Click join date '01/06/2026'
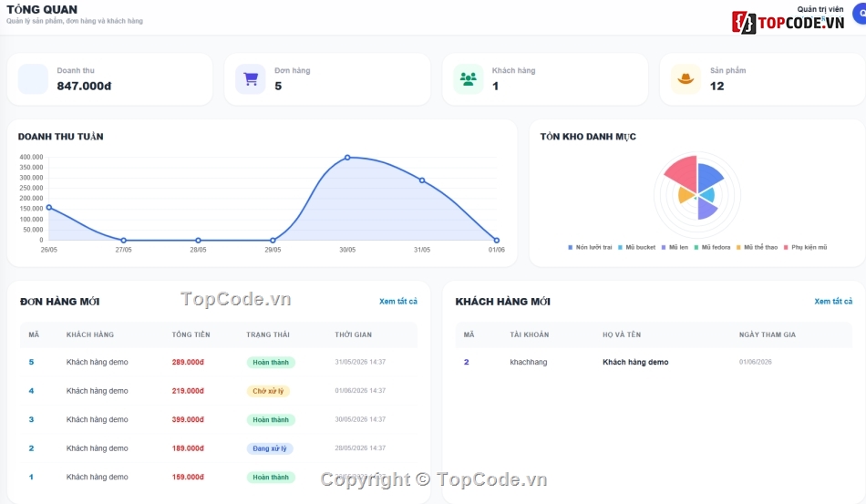This screenshot has width=866, height=504. [756, 362]
